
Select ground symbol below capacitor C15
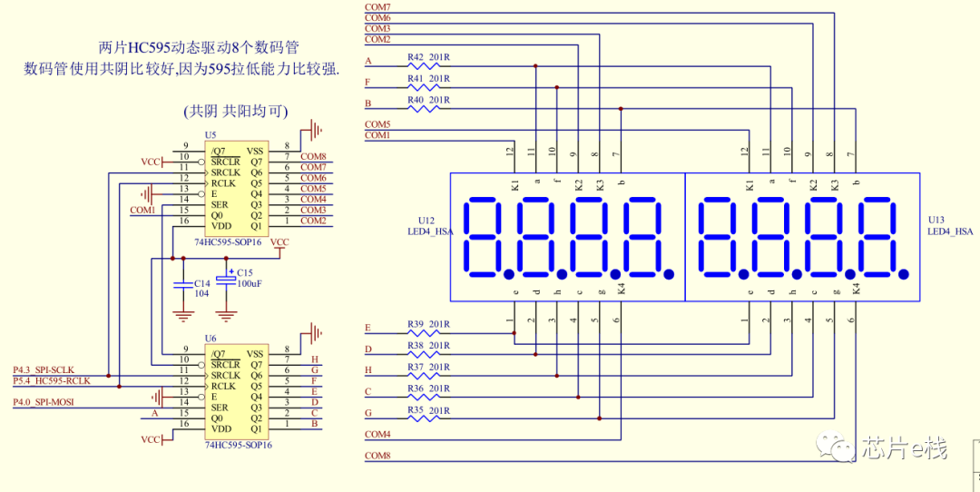point(226,316)
